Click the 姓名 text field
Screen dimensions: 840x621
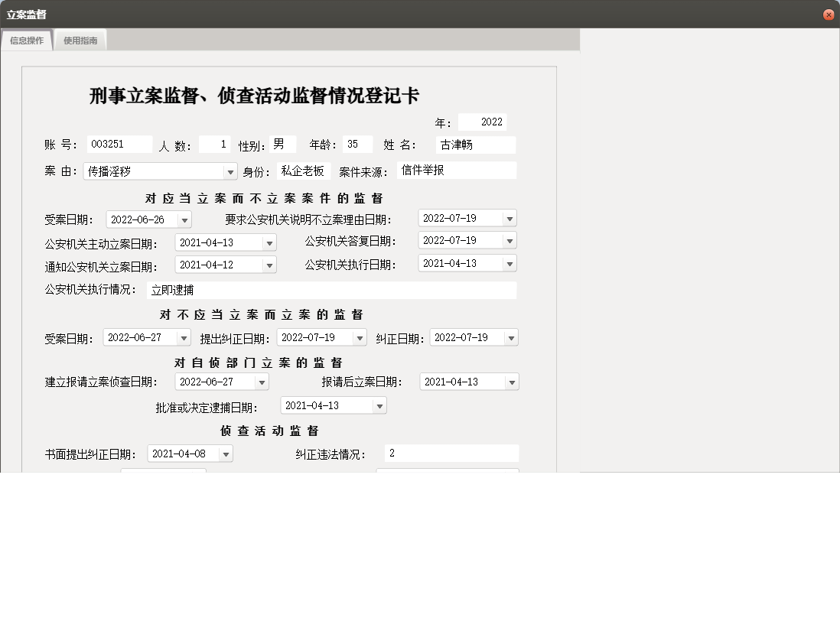[x=476, y=145]
